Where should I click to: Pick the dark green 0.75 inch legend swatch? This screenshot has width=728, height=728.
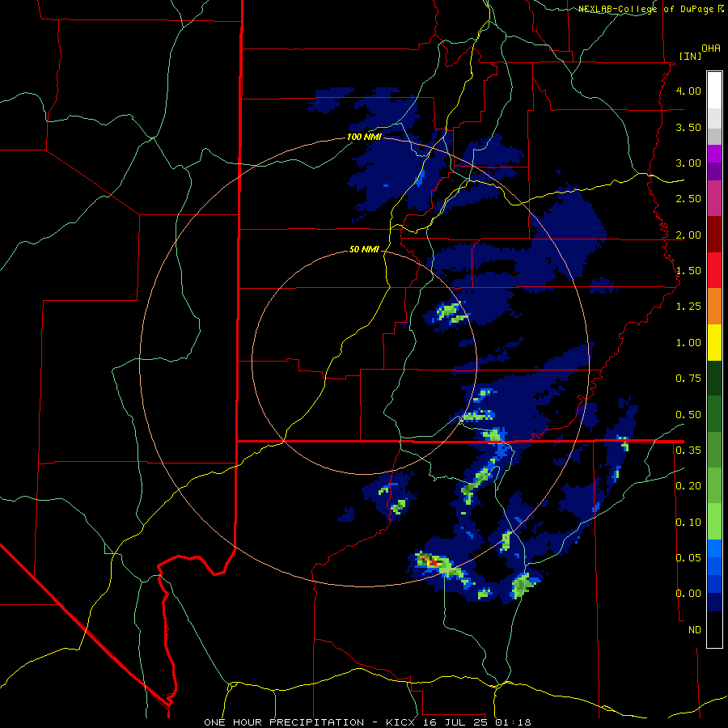(x=714, y=378)
